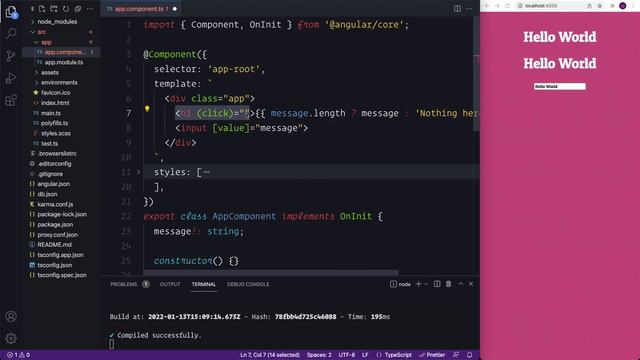The image size is (640, 360).
Task: Close the terminal panel
Action: pos(471,284)
